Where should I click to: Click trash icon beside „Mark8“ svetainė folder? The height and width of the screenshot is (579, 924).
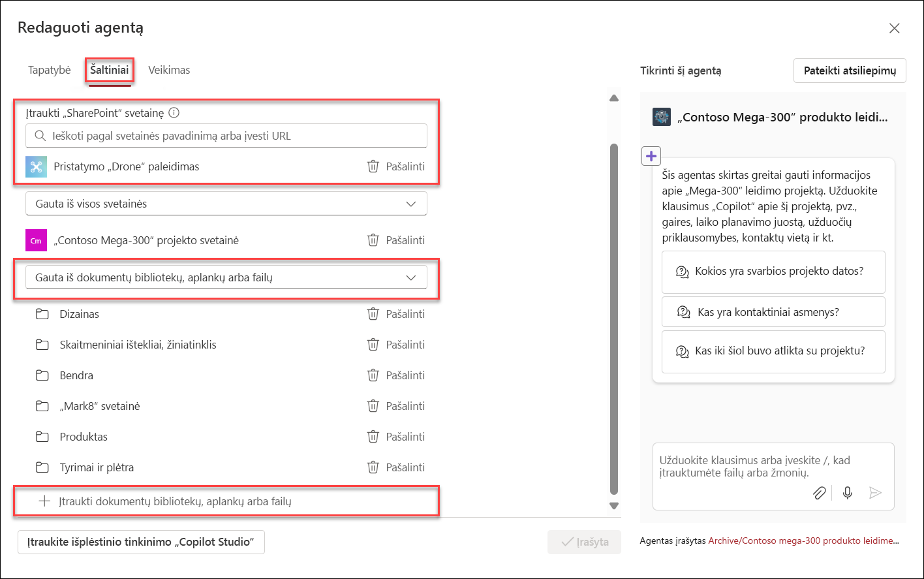point(373,406)
